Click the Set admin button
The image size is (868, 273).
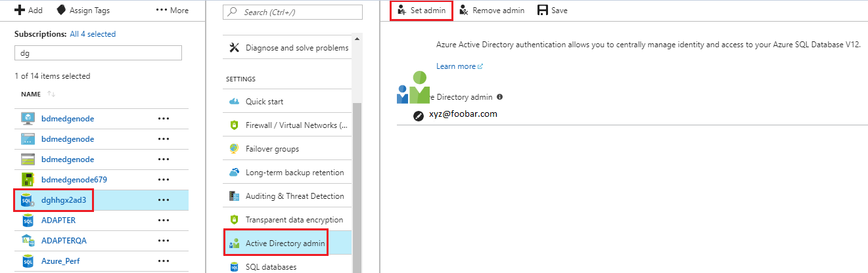pyautogui.click(x=421, y=10)
